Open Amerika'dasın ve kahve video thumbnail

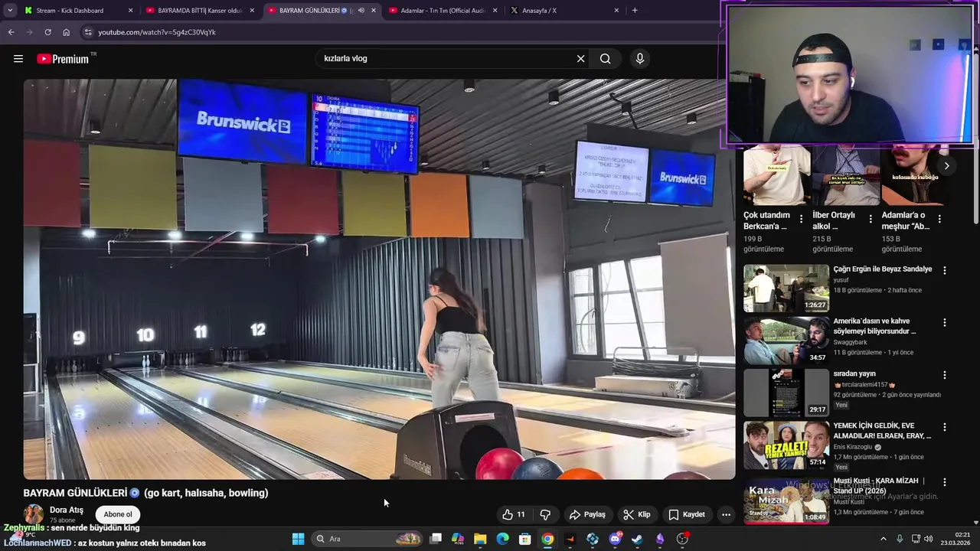[x=786, y=341]
